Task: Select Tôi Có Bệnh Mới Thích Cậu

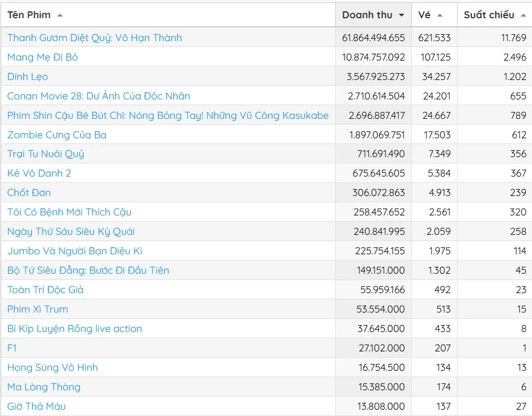Action: tap(69, 212)
